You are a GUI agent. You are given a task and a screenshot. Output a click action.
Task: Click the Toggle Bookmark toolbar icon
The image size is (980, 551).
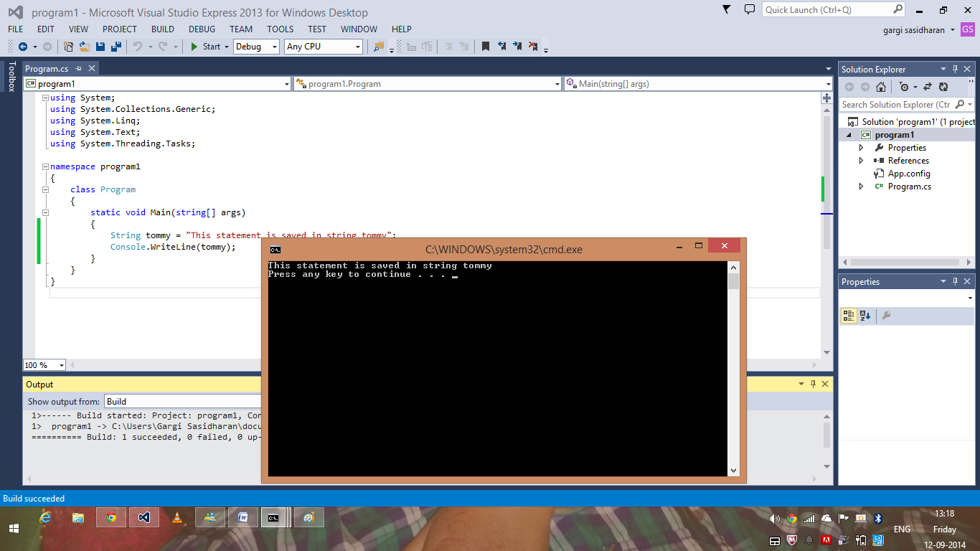pos(486,46)
